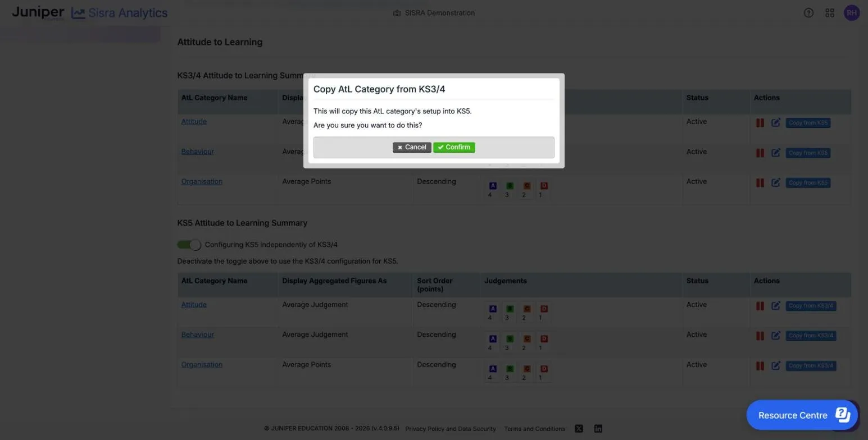Open the help question mark icon

tap(808, 13)
